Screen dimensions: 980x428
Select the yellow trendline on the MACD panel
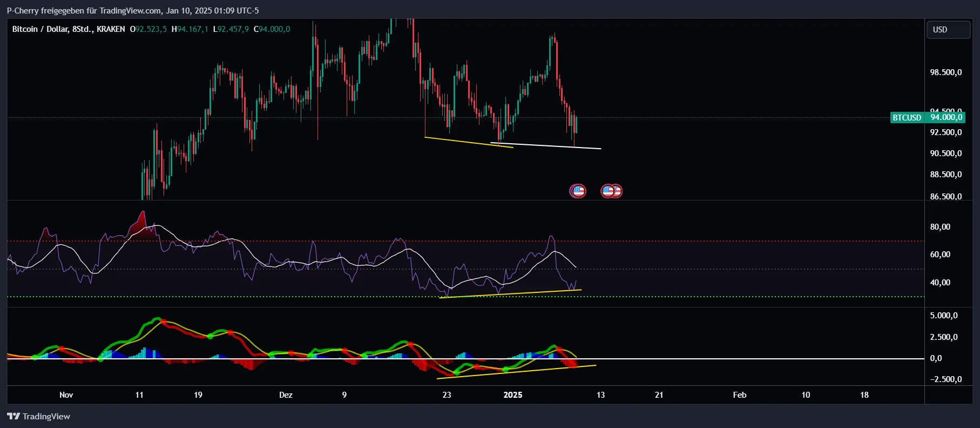516,372
